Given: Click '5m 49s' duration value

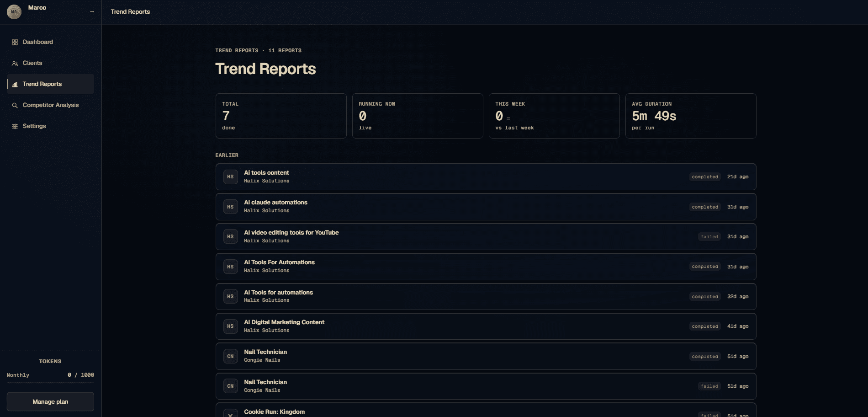Looking at the screenshot, I should [654, 116].
